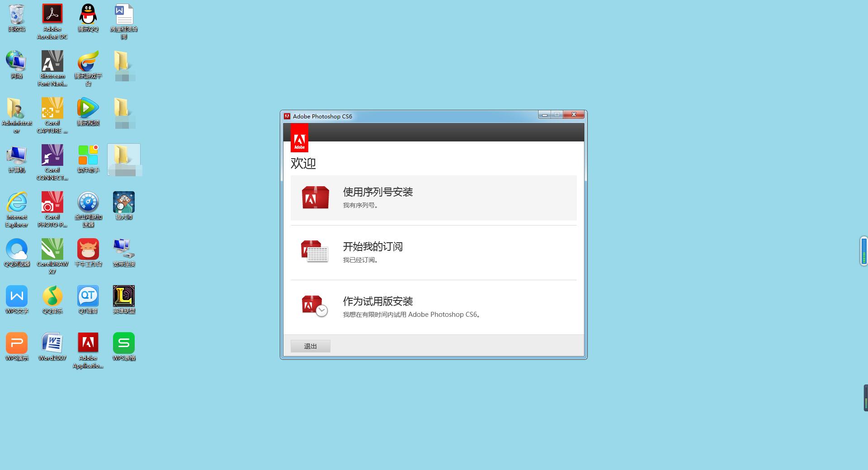Select the 计算机 computer icon
The width and height of the screenshot is (868, 470).
[x=17, y=159]
